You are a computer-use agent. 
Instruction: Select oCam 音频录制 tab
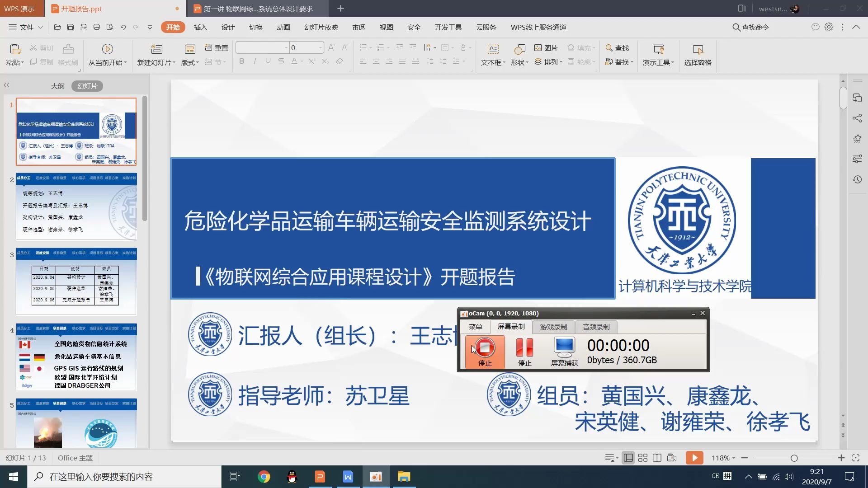(596, 327)
